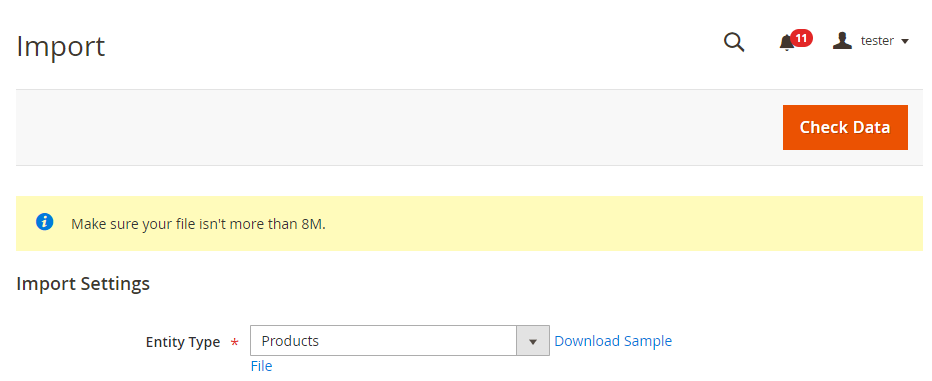Open the admin search magnifier icon
The width and height of the screenshot is (932, 381).
click(733, 42)
